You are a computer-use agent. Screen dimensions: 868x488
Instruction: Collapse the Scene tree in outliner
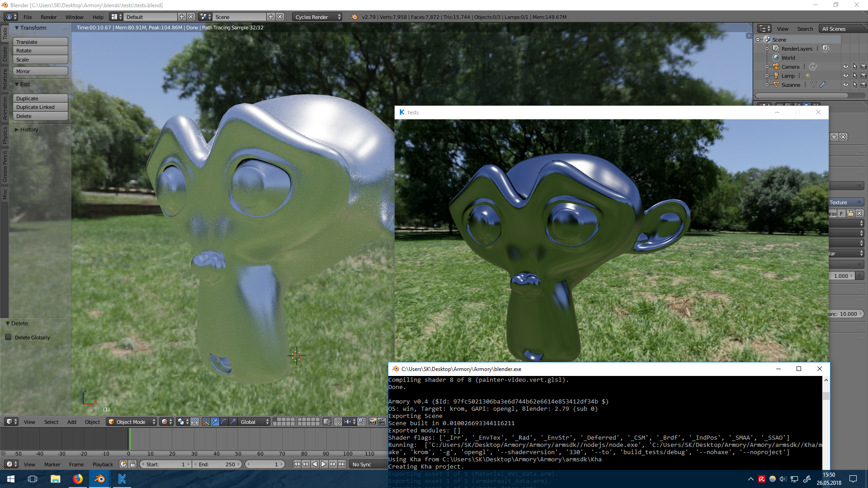[x=758, y=39]
